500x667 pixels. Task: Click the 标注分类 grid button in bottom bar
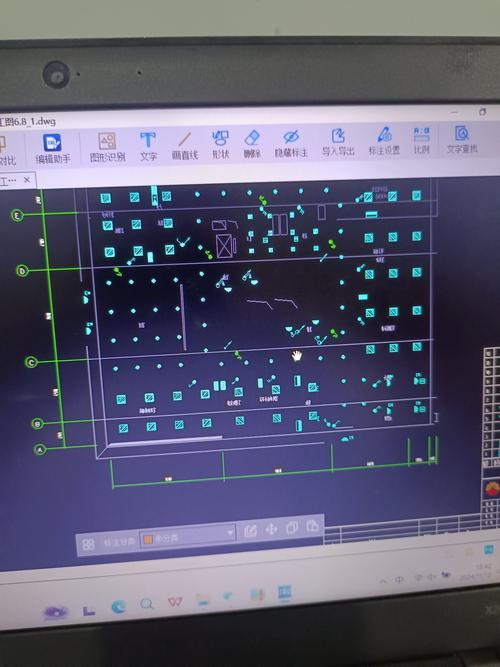click(88, 544)
